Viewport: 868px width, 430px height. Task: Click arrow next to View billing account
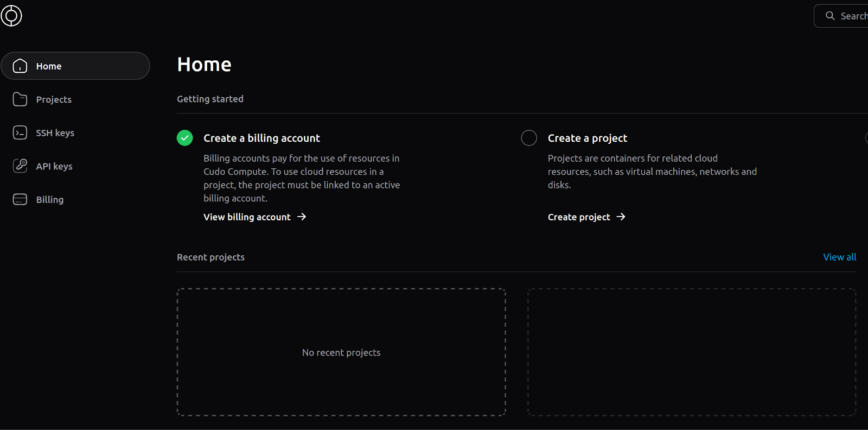[x=302, y=217]
